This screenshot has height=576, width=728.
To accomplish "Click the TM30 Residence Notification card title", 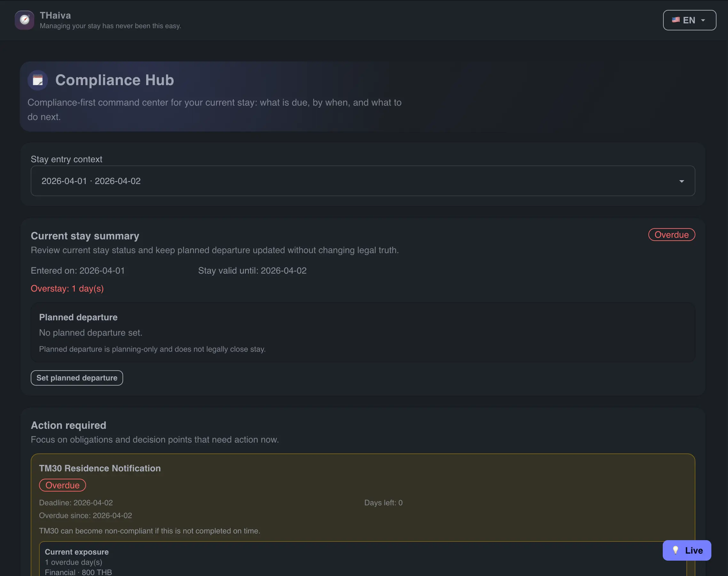I will 100,468.
